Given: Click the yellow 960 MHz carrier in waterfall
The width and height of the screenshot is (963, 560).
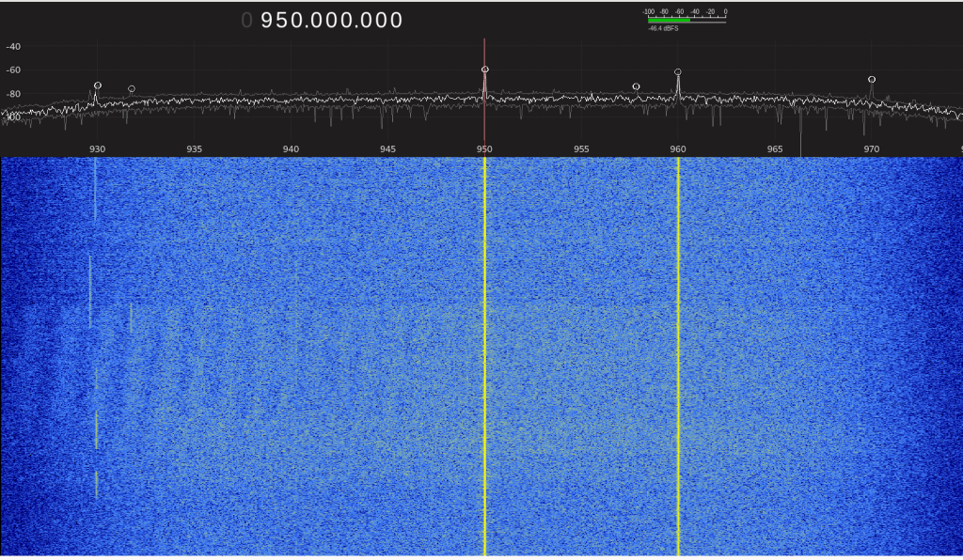Looking at the screenshot, I should click(x=678, y=356).
